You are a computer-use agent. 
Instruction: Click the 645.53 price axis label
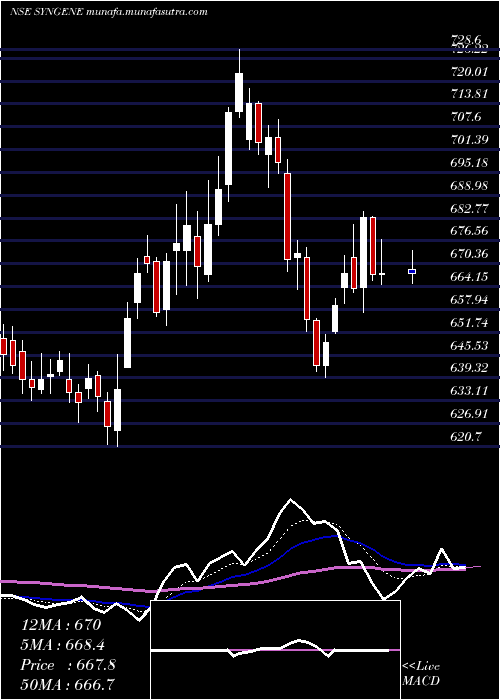469,346
